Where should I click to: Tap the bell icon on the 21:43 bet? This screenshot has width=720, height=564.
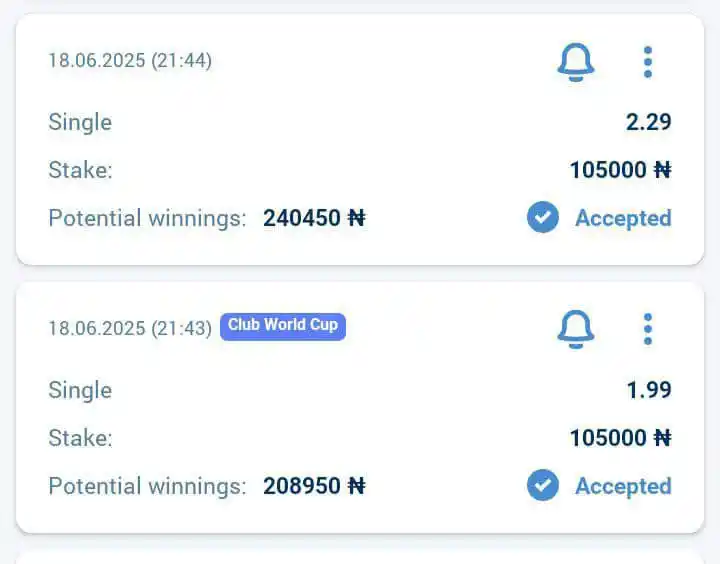pyautogui.click(x=576, y=329)
